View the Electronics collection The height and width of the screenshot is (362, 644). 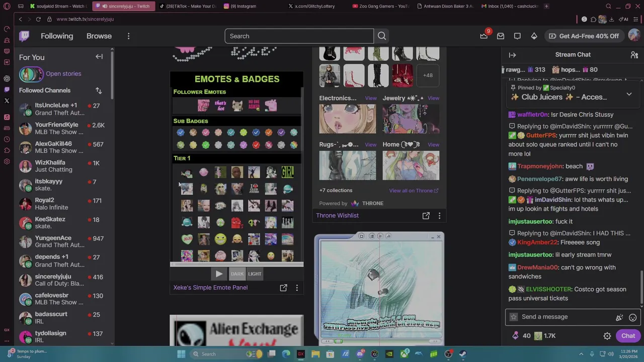pos(370,99)
